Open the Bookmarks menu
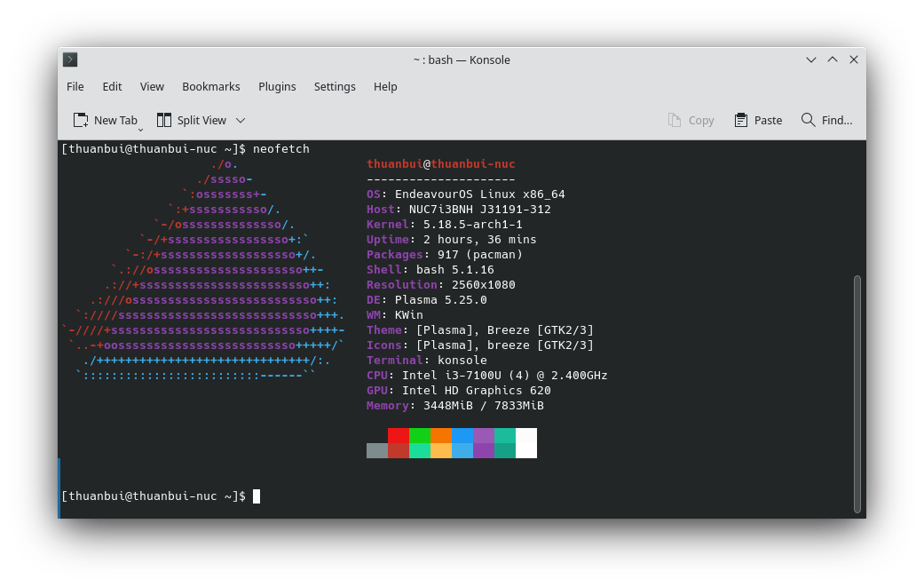Viewport: 924px width, 587px height. [210, 86]
